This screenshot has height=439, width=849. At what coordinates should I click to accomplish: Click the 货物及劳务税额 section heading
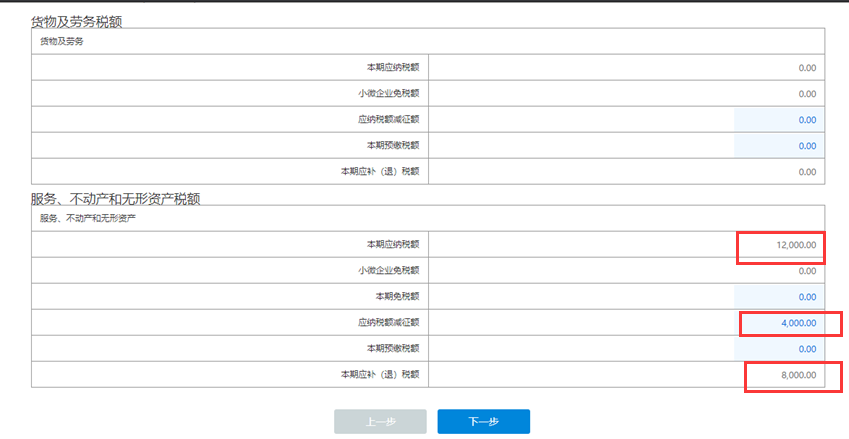76,22
